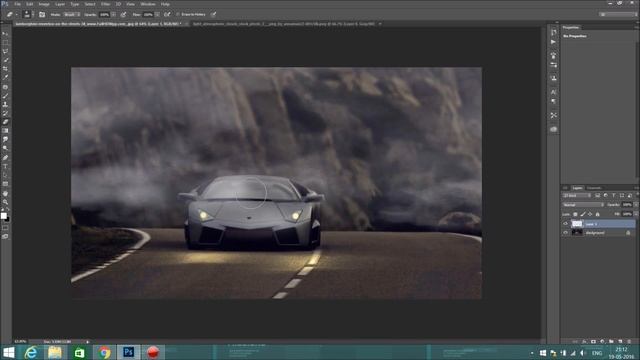Open the Opacity slider dropdown in options bar

coord(113,14)
